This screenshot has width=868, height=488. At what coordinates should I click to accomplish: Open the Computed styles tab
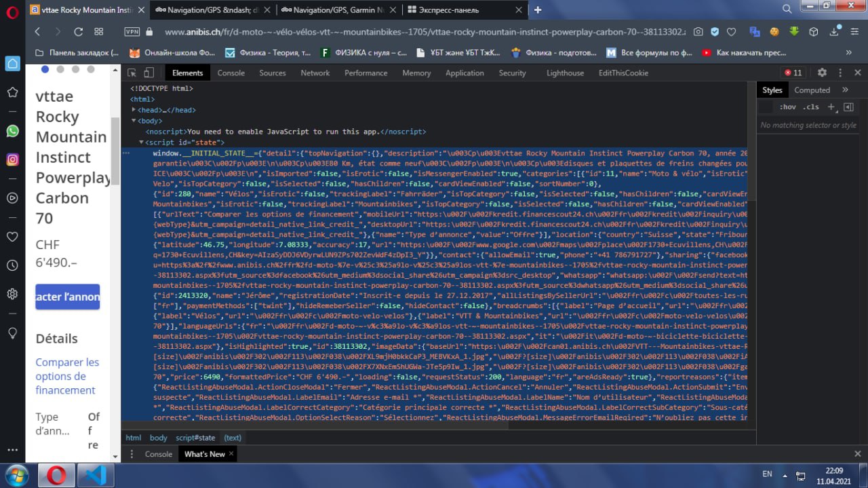pos(812,90)
